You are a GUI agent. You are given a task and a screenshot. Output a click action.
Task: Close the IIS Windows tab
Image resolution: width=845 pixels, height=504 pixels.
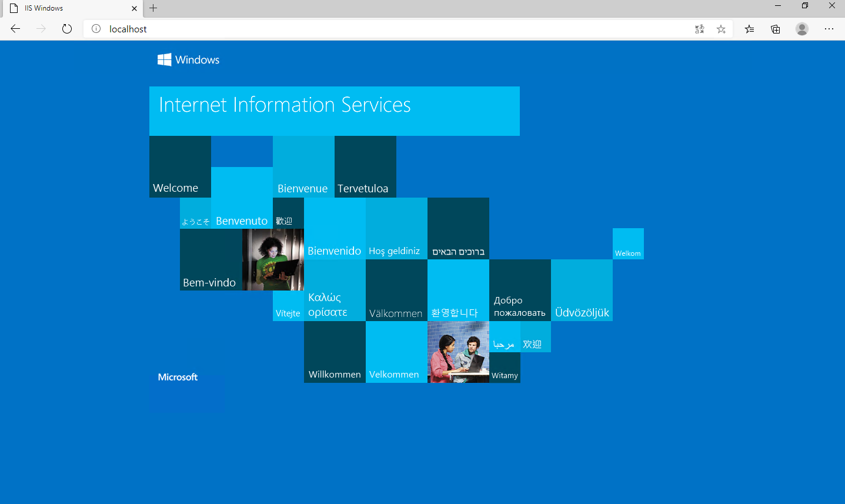pyautogui.click(x=134, y=8)
